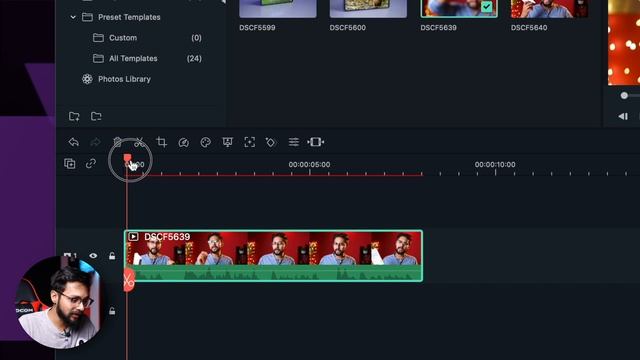Collapse the Preset Templates folder
This screenshot has width=640, height=360.
click(73, 17)
